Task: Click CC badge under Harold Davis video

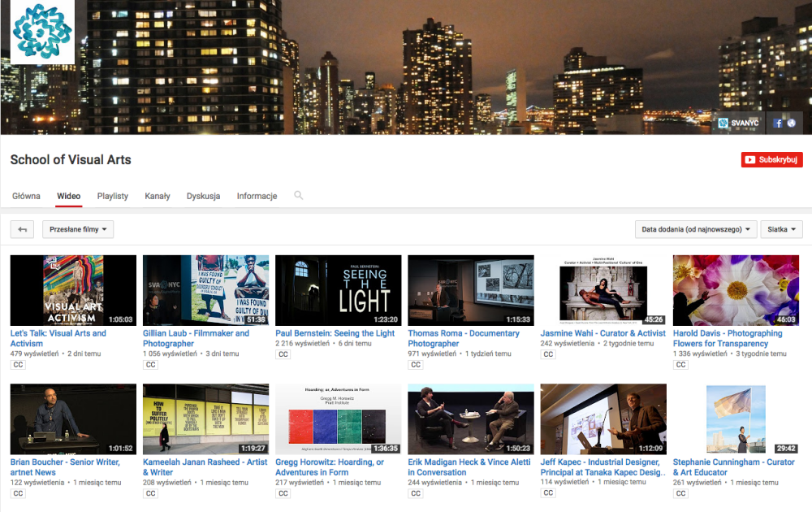Action: [681, 365]
